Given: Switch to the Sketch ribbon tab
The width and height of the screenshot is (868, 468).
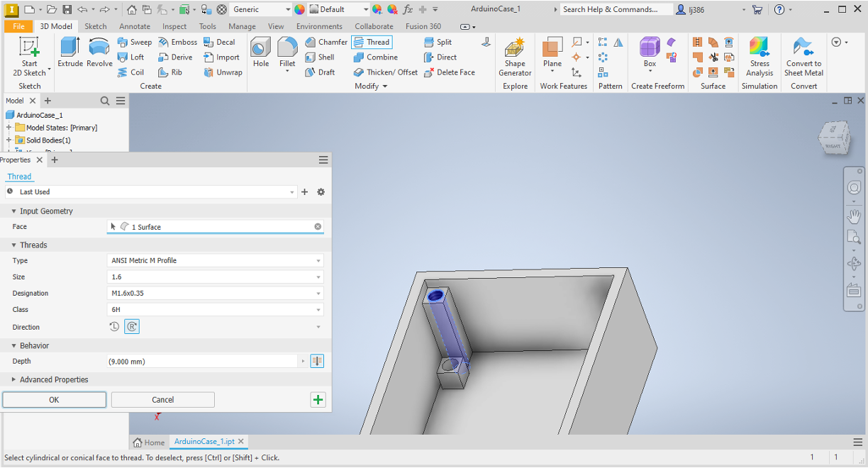Looking at the screenshot, I should pos(96,26).
